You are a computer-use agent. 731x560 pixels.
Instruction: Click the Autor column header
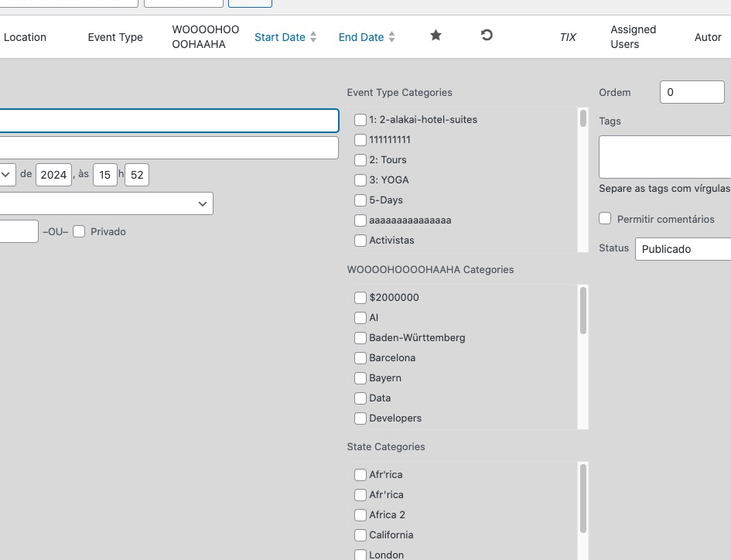click(x=708, y=37)
